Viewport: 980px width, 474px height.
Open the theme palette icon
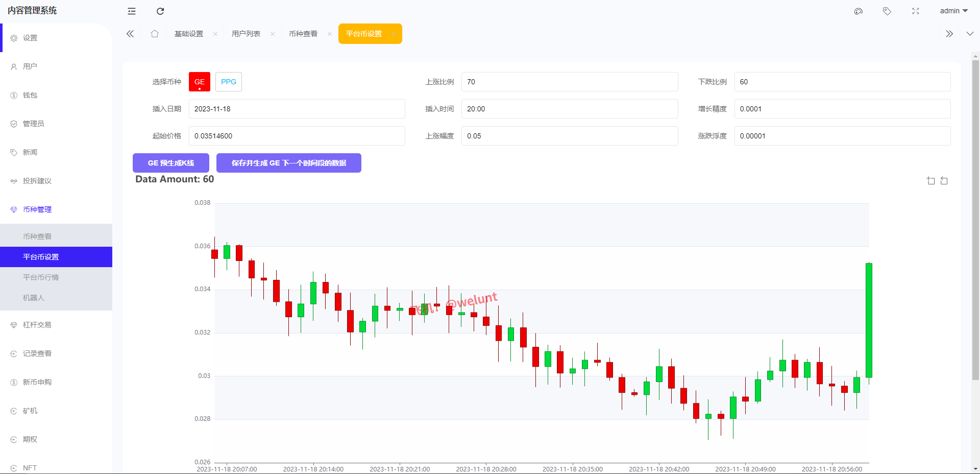859,11
